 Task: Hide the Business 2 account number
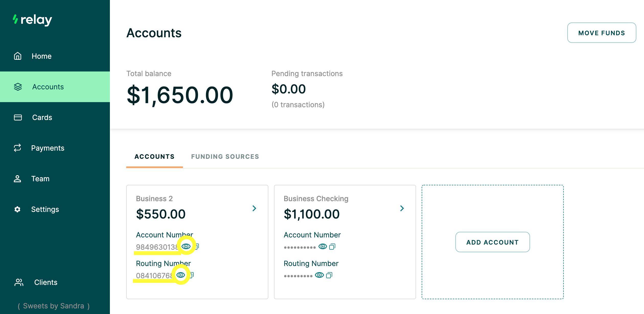(x=186, y=246)
